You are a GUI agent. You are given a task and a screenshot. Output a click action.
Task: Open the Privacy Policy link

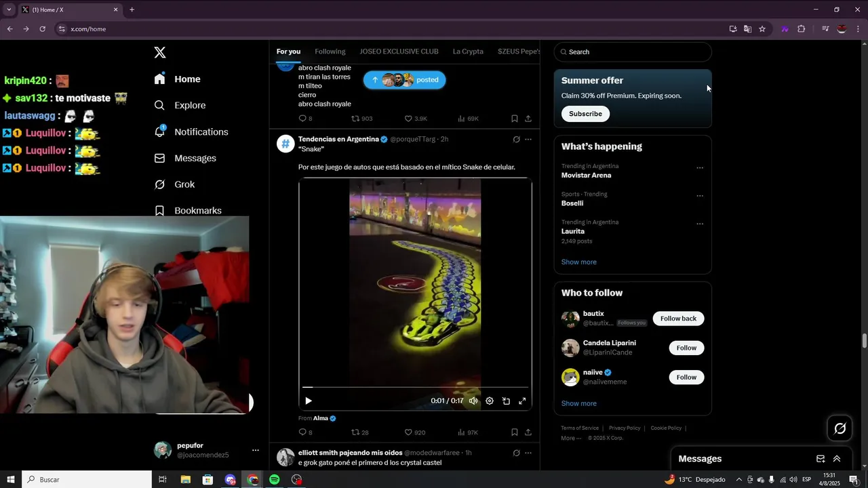click(x=625, y=428)
